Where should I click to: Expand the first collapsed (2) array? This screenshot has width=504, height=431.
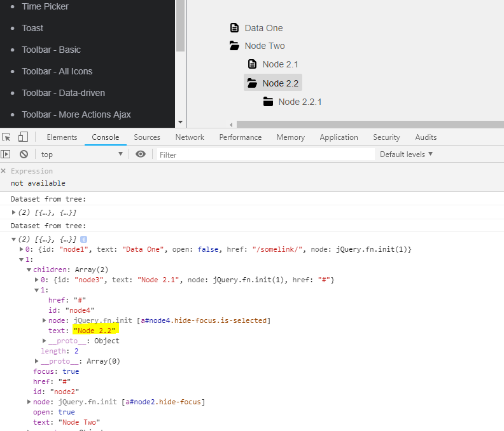pyautogui.click(x=13, y=212)
